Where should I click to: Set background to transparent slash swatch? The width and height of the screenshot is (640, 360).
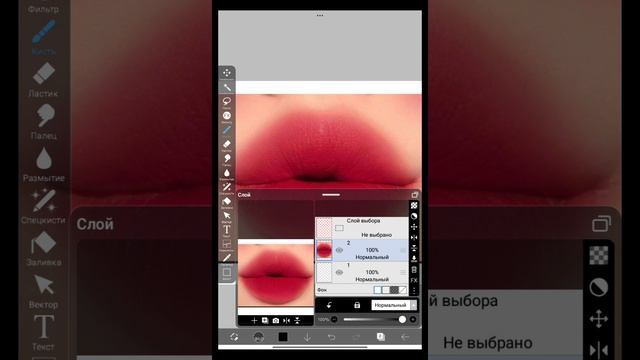point(402,290)
